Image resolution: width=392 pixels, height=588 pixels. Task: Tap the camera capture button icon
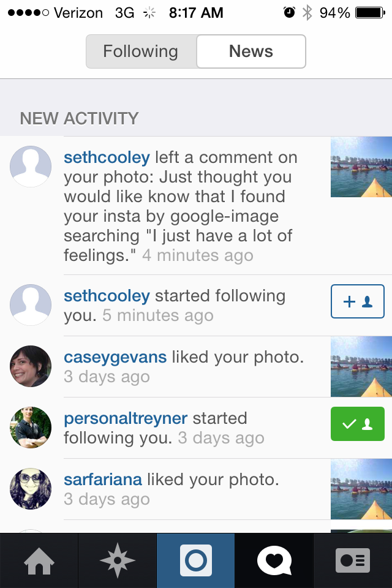pos(196,560)
